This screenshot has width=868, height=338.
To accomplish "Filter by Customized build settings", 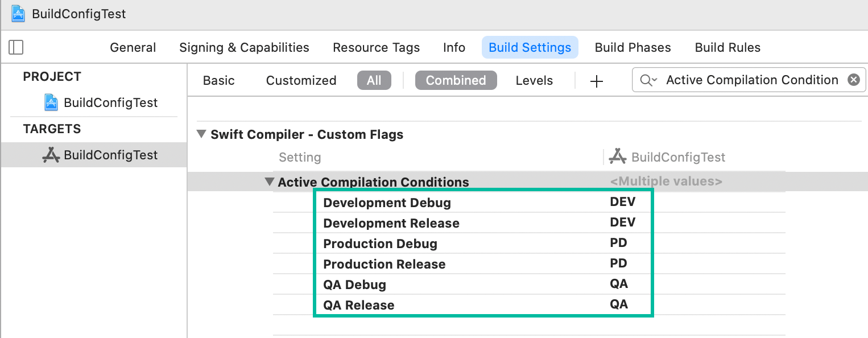I will pos(301,81).
